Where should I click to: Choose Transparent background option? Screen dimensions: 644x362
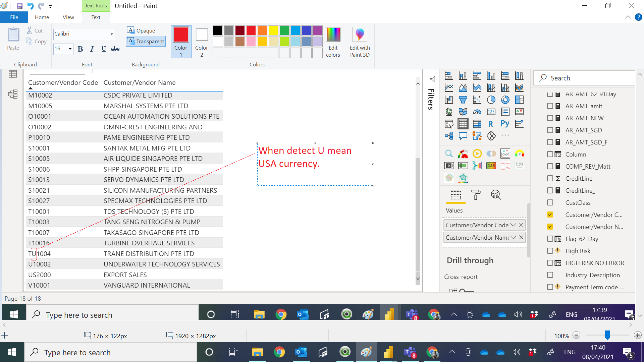click(x=146, y=41)
